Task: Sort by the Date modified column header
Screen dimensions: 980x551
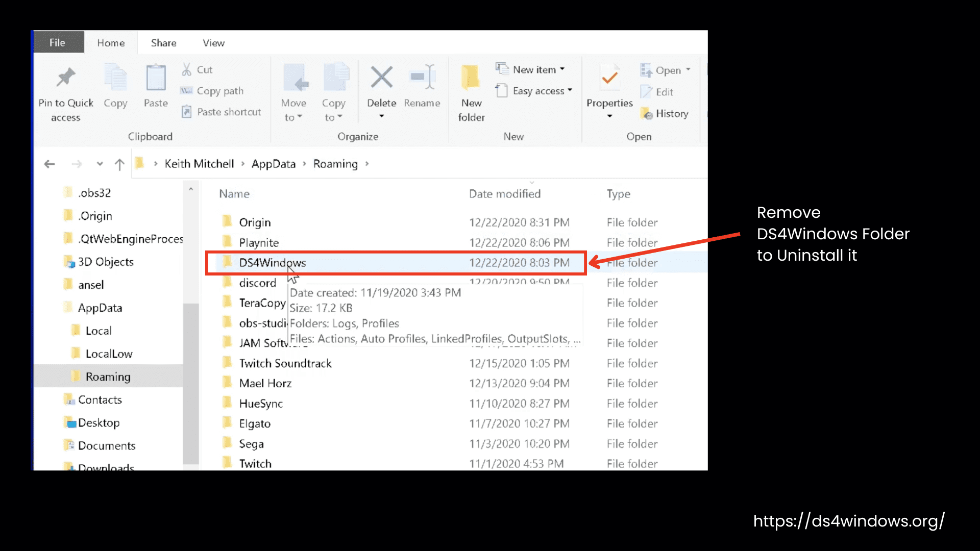Action: 505,194
